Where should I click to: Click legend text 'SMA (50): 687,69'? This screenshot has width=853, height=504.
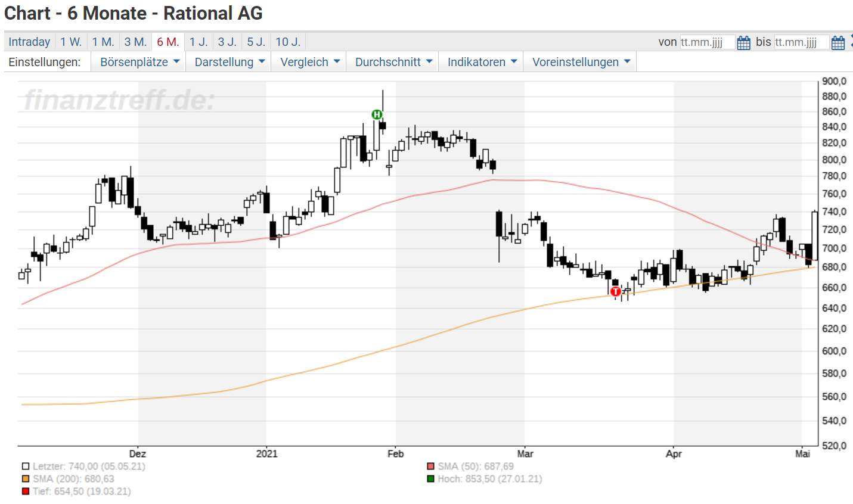(476, 466)
